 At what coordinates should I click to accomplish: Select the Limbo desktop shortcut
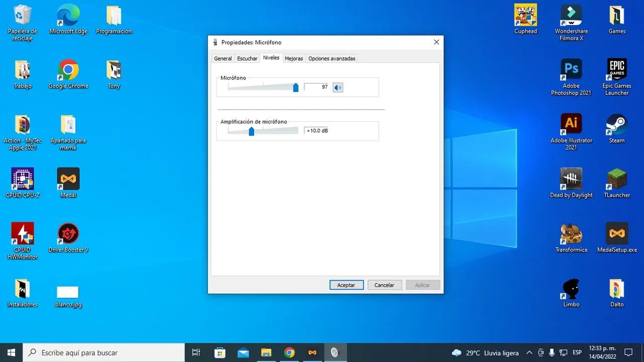pos(572,293)
